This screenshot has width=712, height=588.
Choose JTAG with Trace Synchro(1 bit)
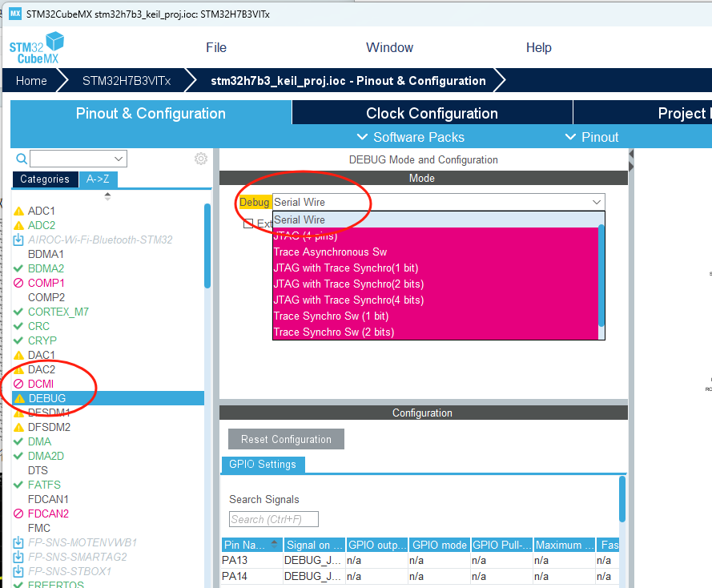click(436, 268)
